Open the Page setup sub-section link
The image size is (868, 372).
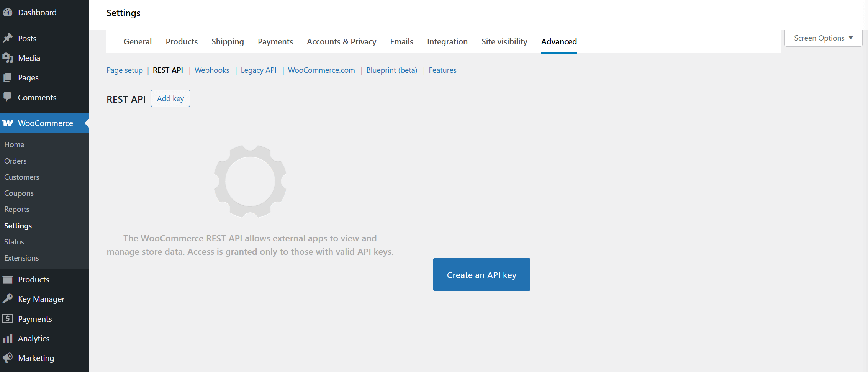click(x=124, y=70)
